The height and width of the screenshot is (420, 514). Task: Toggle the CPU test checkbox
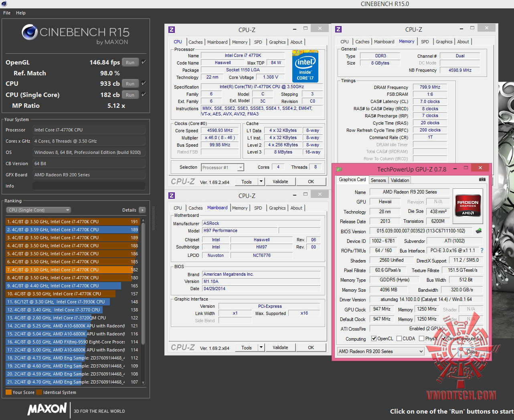pos(144,83)
